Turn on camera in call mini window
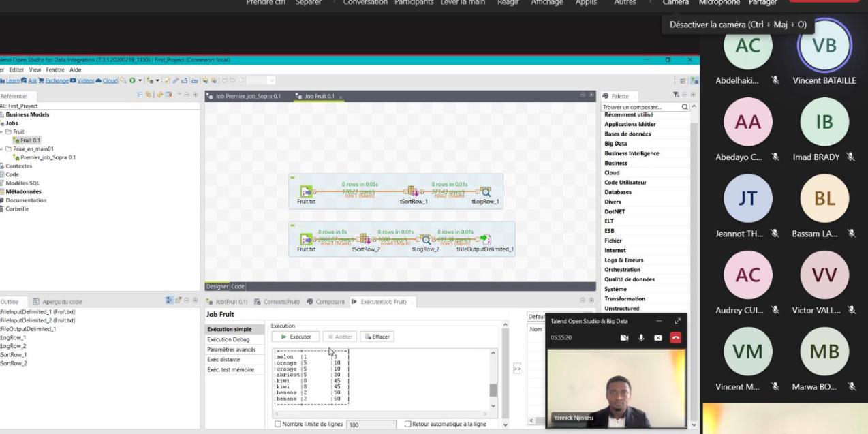 coord(624,337)
